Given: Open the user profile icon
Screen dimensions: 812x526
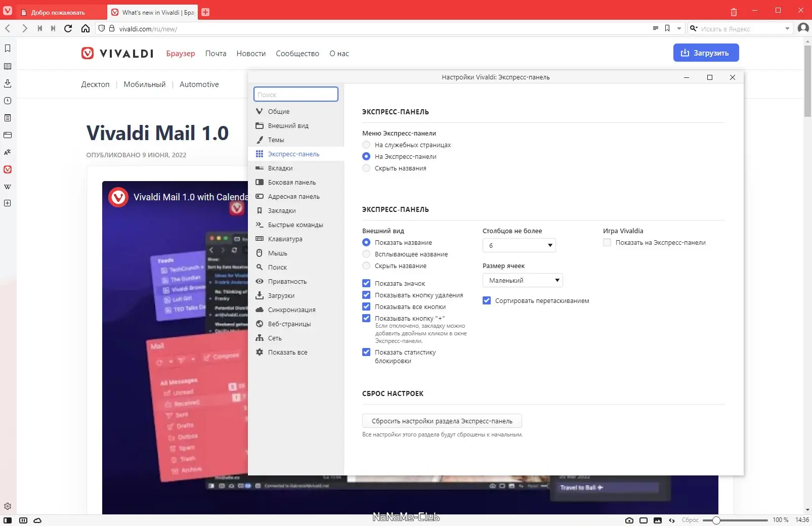Looking at the screenshot, I should (803, 28).
